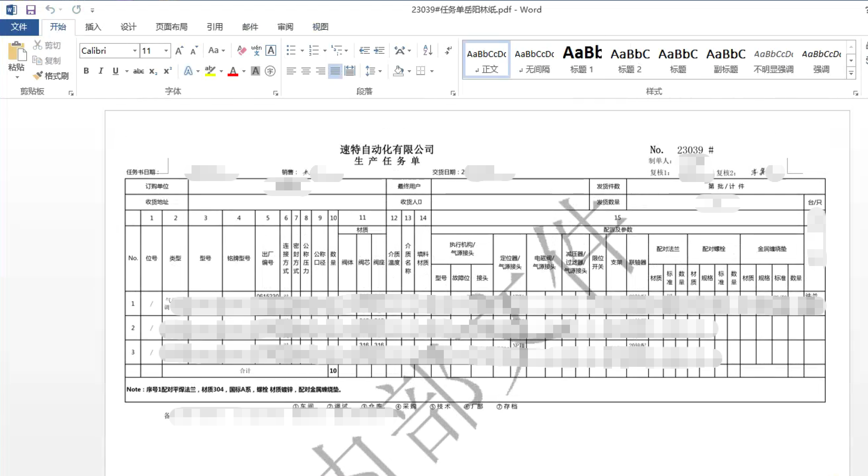The image size is (868, 476).
Task: Open the Calibri font name dropdown
Action: click(x=135, y=51)
